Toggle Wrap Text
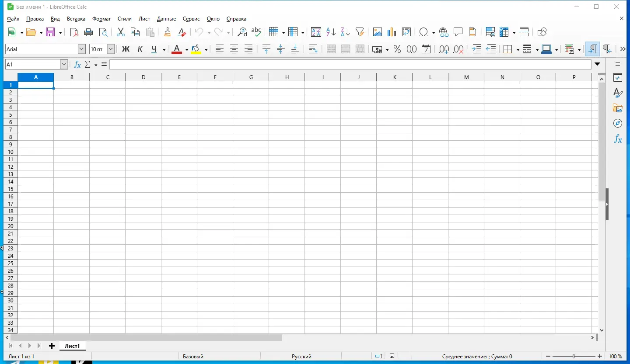This screenshot has height=364, width=630. point(313,49)
